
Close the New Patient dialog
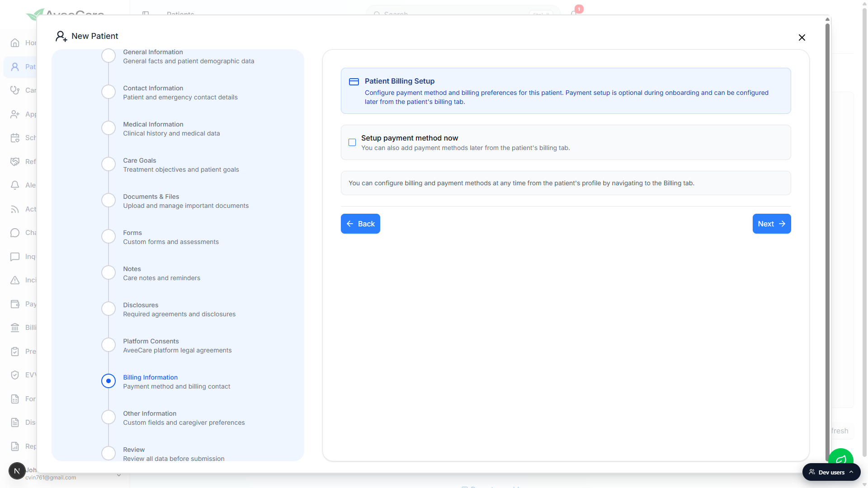(x=802, y=38)
